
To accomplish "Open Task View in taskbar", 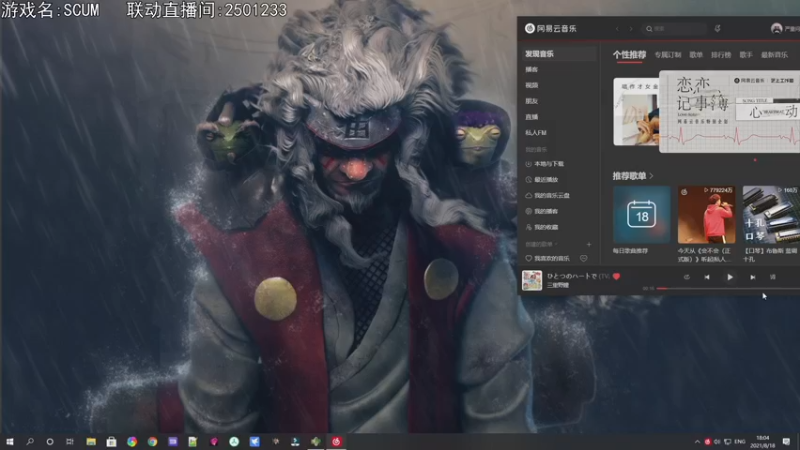I will 70,441.
